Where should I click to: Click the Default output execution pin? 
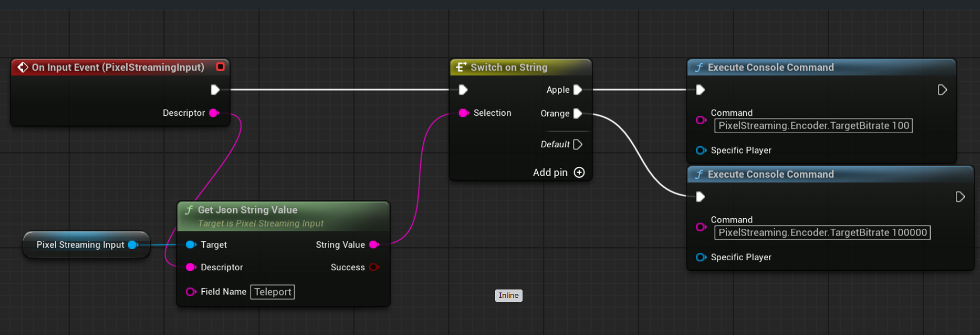pos(578,144)
